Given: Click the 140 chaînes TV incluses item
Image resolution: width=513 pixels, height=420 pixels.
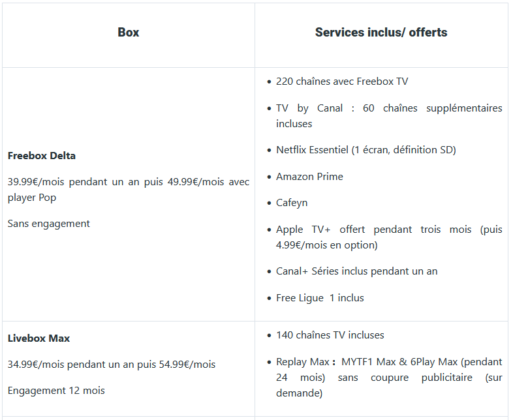Looking at the screenshot, I should pos(330,335).
